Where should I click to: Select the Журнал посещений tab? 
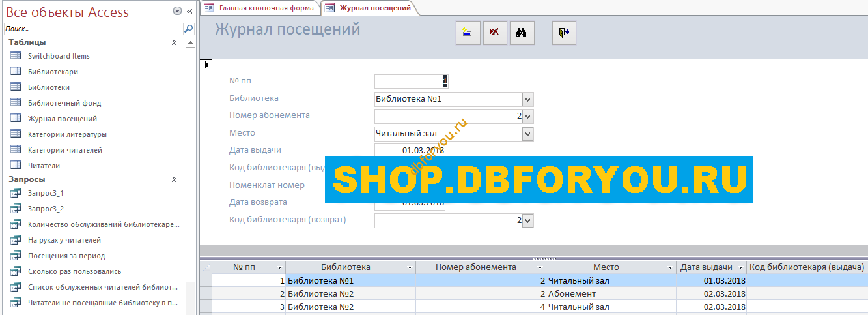coord(369,8)
